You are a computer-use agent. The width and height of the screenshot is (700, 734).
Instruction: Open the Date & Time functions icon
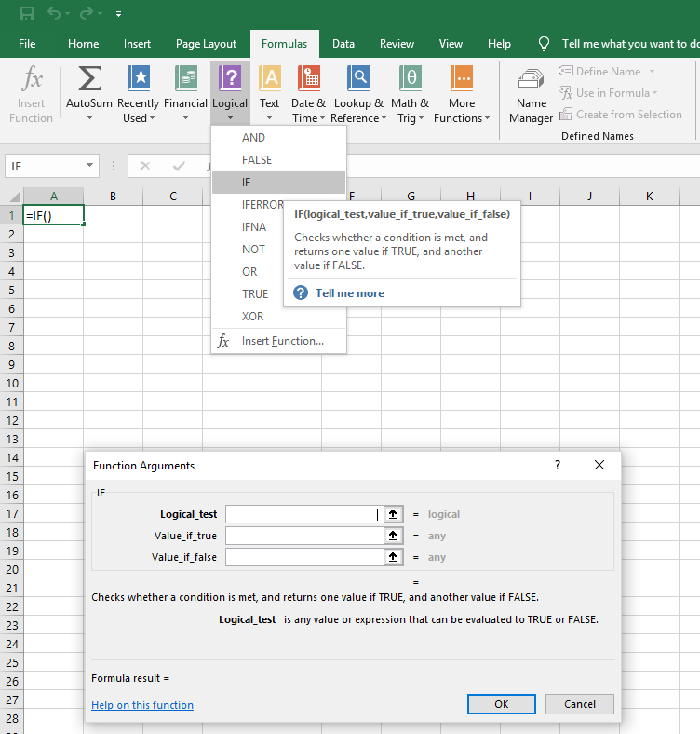308,79
